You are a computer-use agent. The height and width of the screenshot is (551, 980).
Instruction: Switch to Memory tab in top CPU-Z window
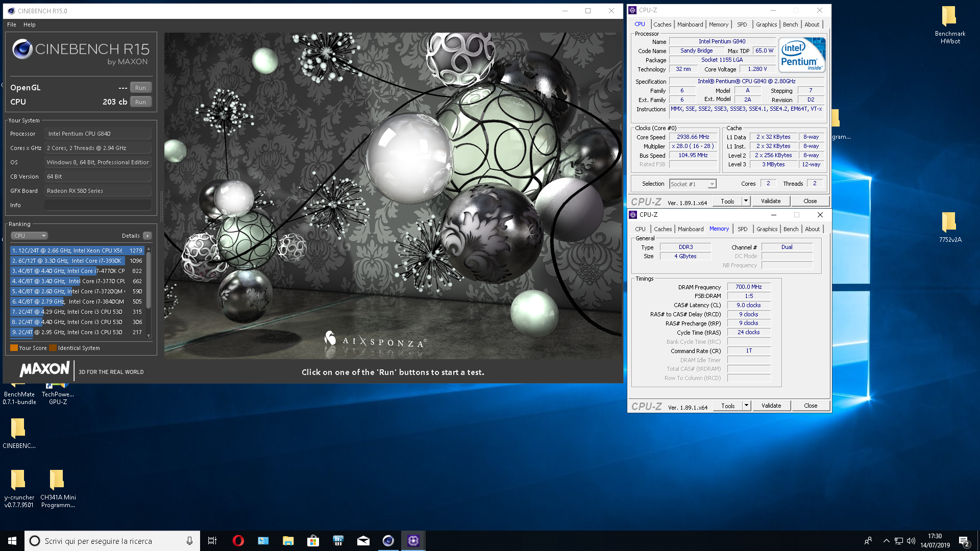(x=718, y=24)
